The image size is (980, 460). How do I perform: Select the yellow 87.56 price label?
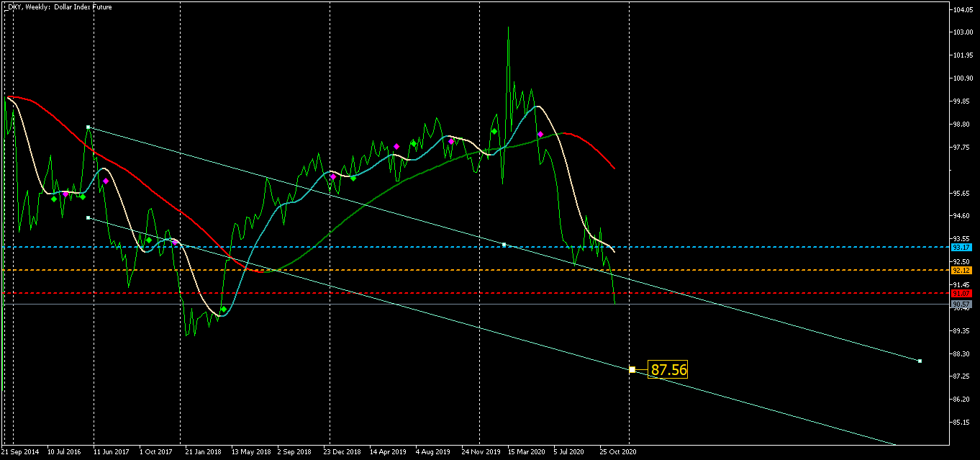coord(668,369)
